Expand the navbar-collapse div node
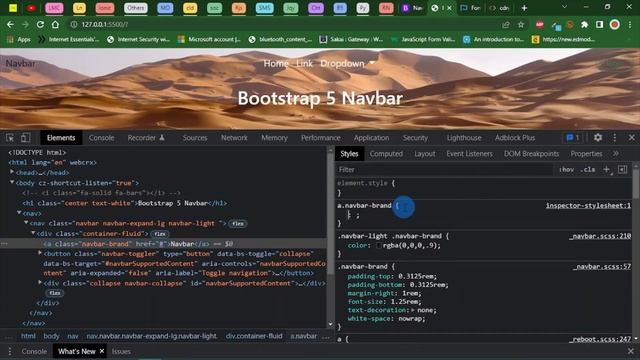Image resolution: width=640 pixels, height=360 pixels. point(40,282)
